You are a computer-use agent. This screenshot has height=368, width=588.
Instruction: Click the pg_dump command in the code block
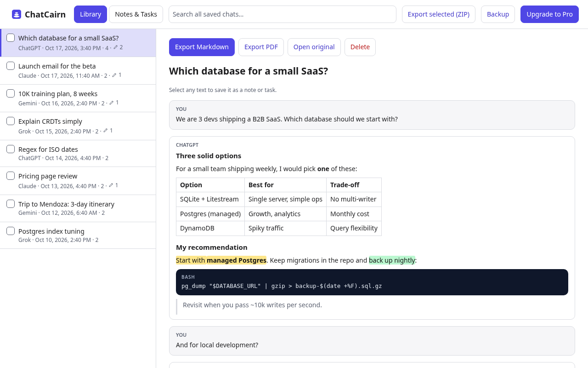click(282, 286)
